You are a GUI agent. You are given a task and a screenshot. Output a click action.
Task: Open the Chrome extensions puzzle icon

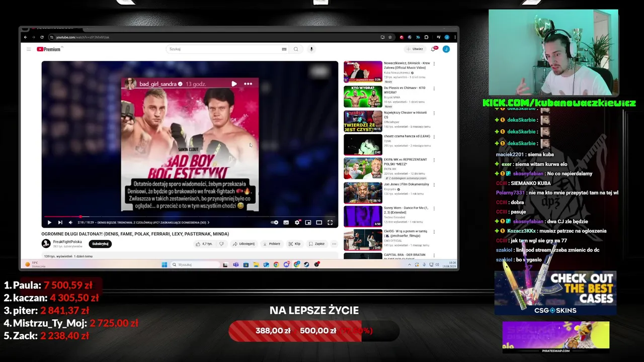pyautogui.click(x=426, y=37)
